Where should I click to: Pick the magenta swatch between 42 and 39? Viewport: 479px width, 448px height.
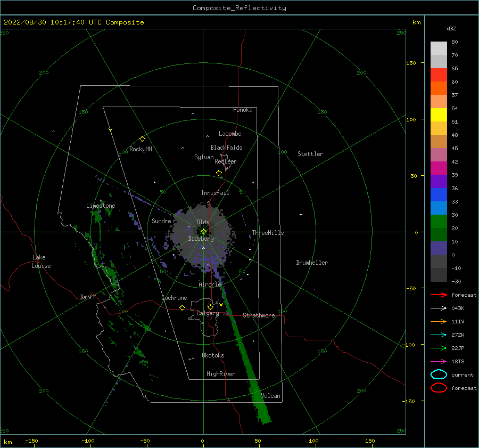(x=439, y=168)
